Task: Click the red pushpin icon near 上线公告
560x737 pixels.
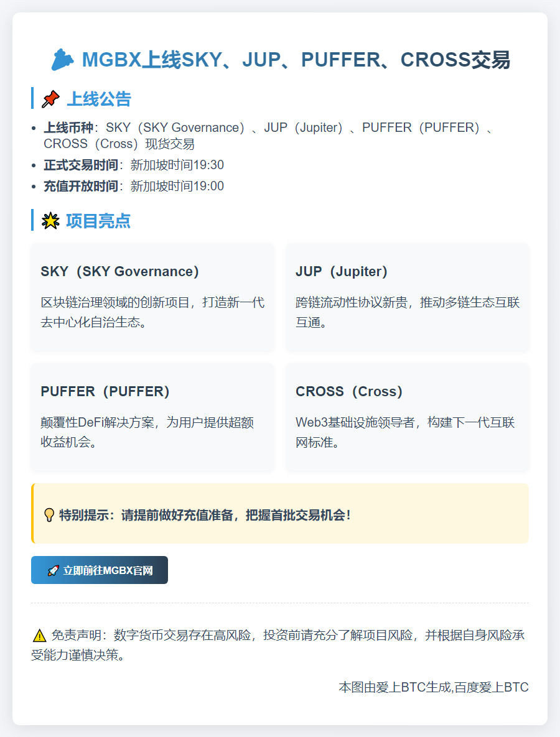Action: pyautogui.click(x=51, y=99)
